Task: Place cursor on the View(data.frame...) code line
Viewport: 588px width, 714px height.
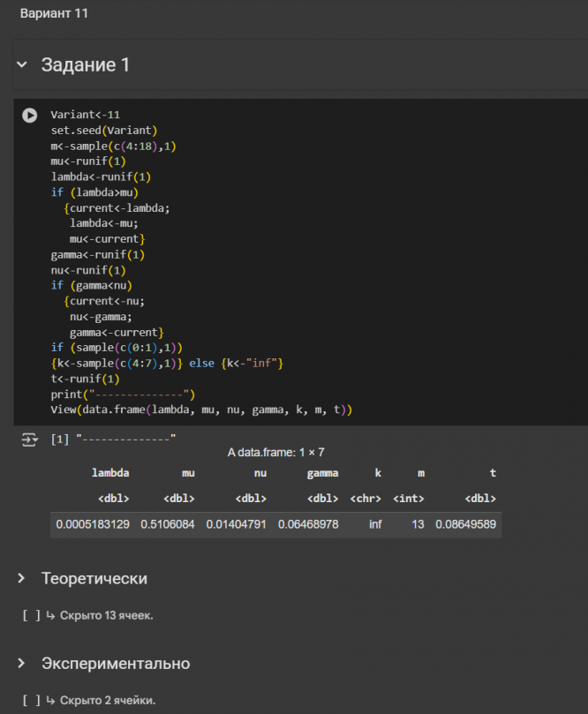Action: tap(201, 410)
